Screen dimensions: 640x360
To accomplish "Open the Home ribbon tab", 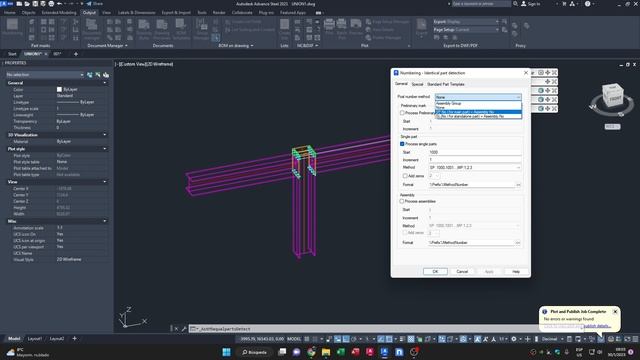I will coord(9,13).
